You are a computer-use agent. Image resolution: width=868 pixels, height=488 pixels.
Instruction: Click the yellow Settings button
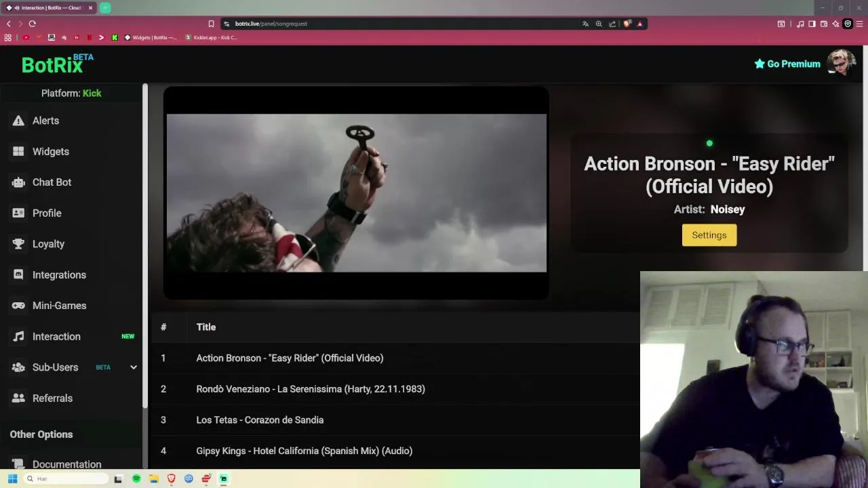tap(709, 235)
